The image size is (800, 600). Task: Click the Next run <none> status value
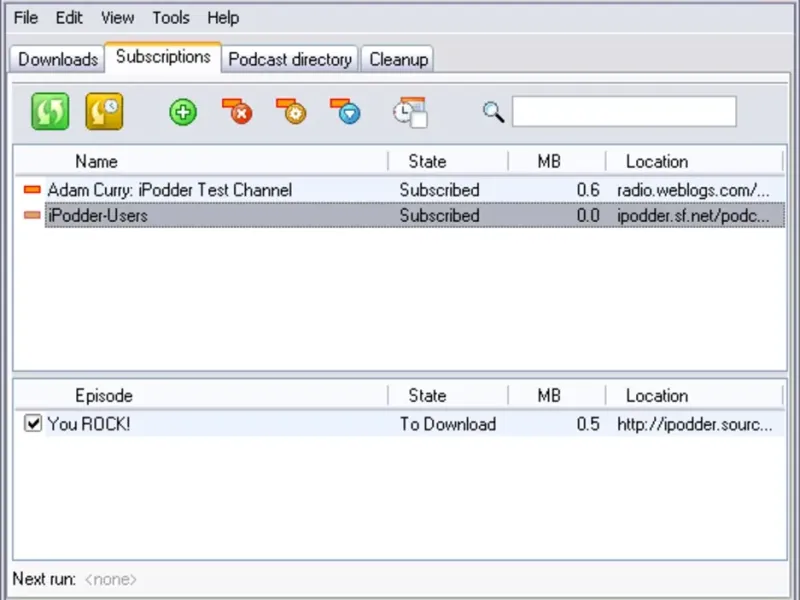click(x=111, y=579)
